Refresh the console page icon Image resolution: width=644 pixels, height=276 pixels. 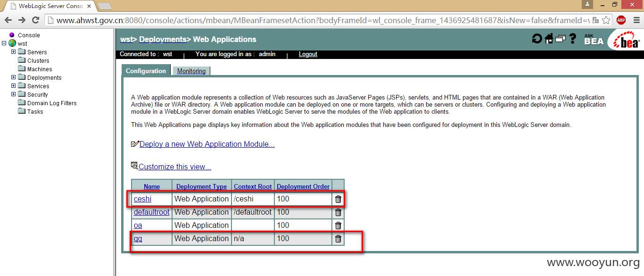[537, 39]
